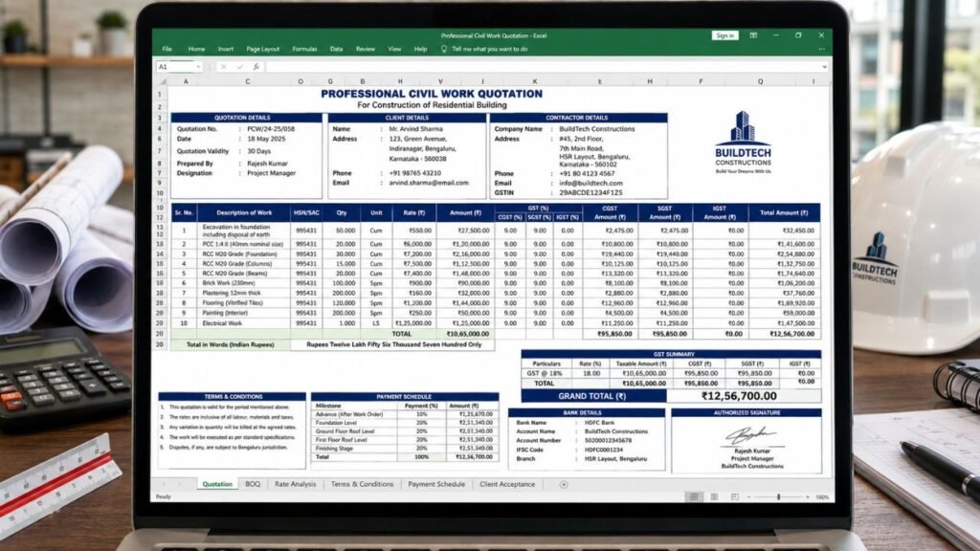Viewport: 980px width, 551px height.
Task: Open the Name Box dropdown arrow
Action: pos(198,66)
